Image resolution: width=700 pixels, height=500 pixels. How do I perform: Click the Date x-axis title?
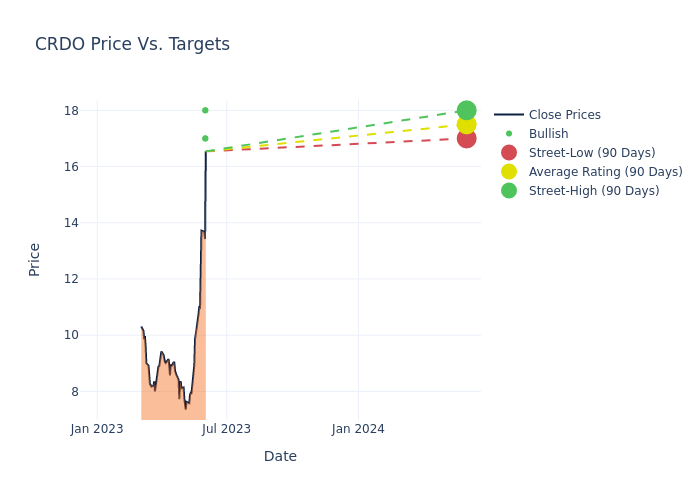point(280,456)
